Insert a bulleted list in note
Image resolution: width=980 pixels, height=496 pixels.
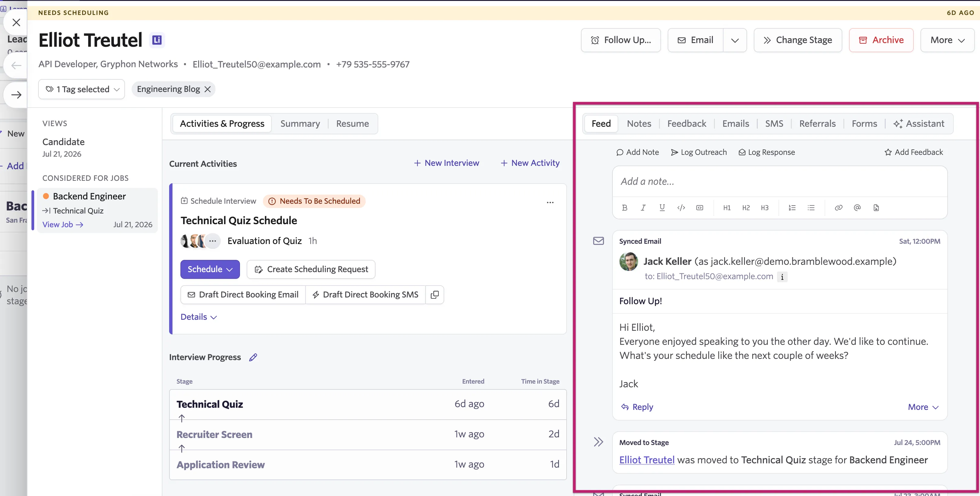coord(811,207)
